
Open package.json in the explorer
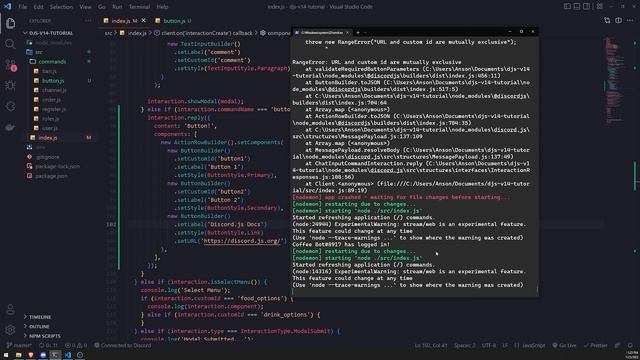[51, 176]
